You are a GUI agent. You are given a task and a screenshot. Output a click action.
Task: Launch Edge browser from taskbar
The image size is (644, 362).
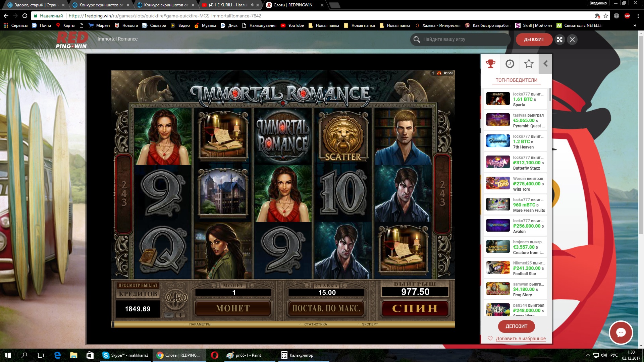[57, 355]
